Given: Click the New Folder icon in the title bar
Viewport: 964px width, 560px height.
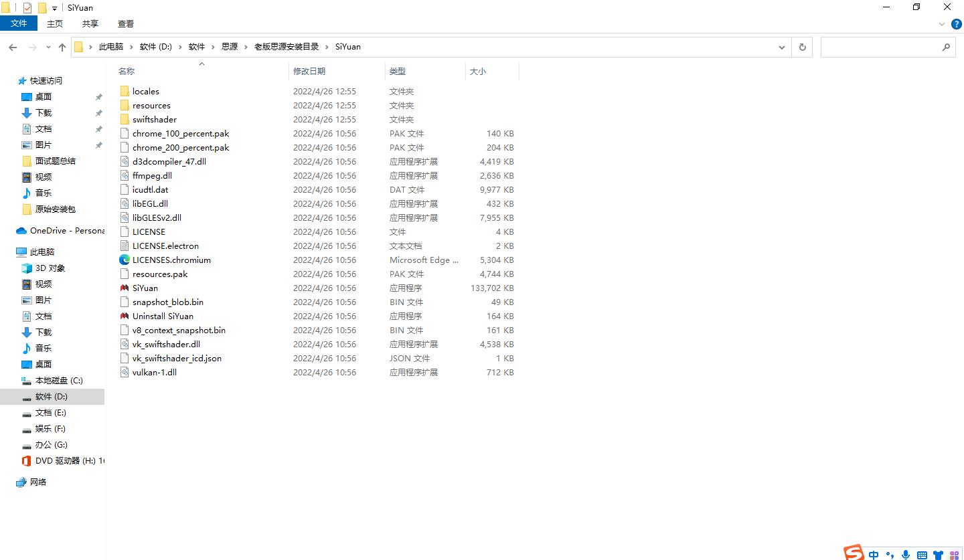Looking at the screenshot, I should [42, 8].
